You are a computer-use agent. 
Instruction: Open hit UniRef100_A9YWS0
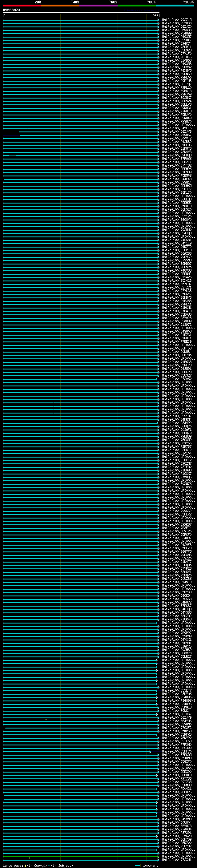coord(177,23)
